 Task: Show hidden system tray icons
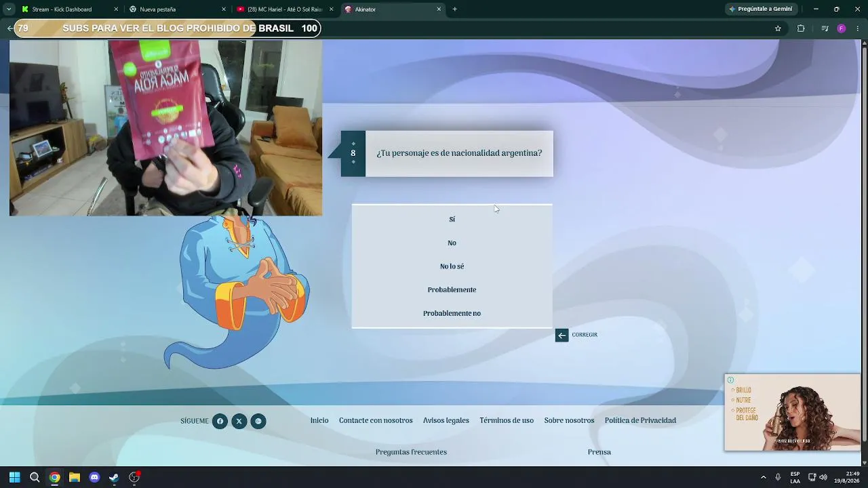(763, 477)
